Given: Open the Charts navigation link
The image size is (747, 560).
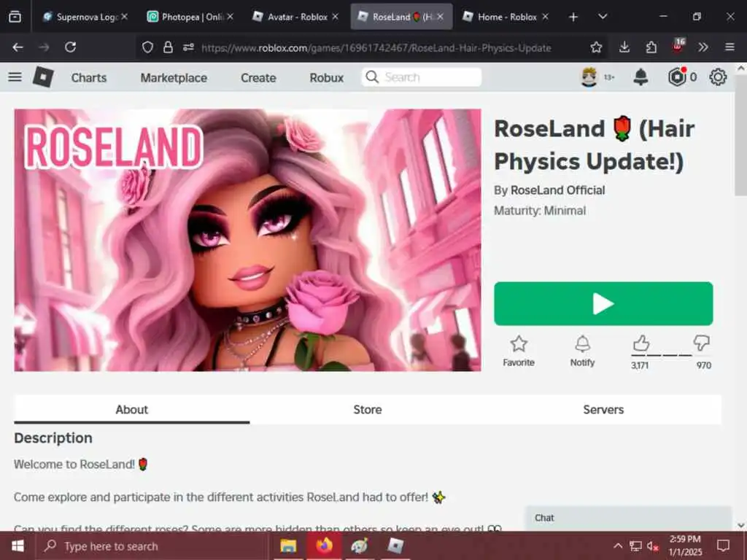Looking at the screenshot, I should pyautogui.click(x=88, y=77).
